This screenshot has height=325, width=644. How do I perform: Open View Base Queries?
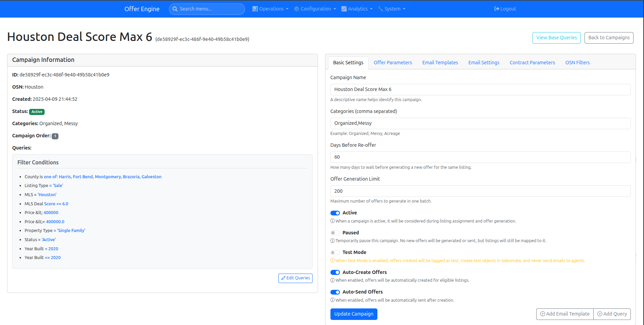pos(556,38)
